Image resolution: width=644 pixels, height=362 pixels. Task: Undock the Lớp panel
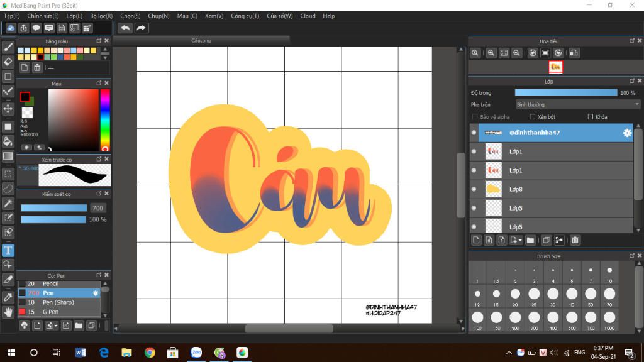click(x=632, y=81)
